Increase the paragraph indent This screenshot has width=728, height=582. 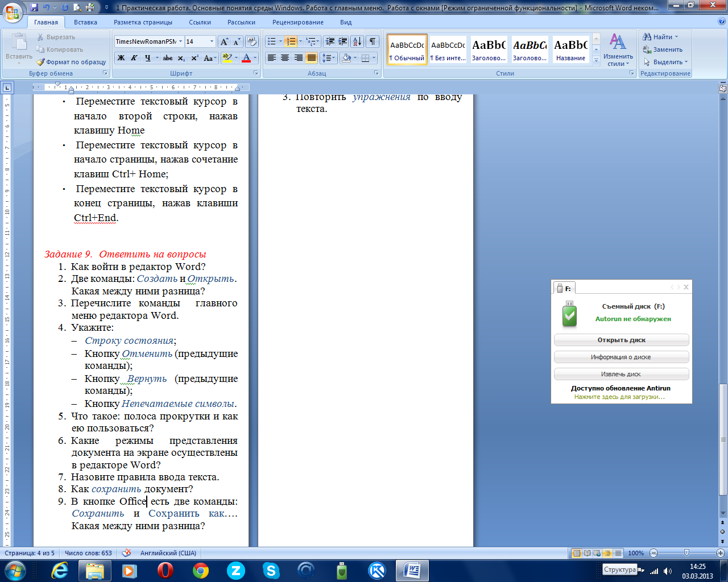tap(342, 41)
